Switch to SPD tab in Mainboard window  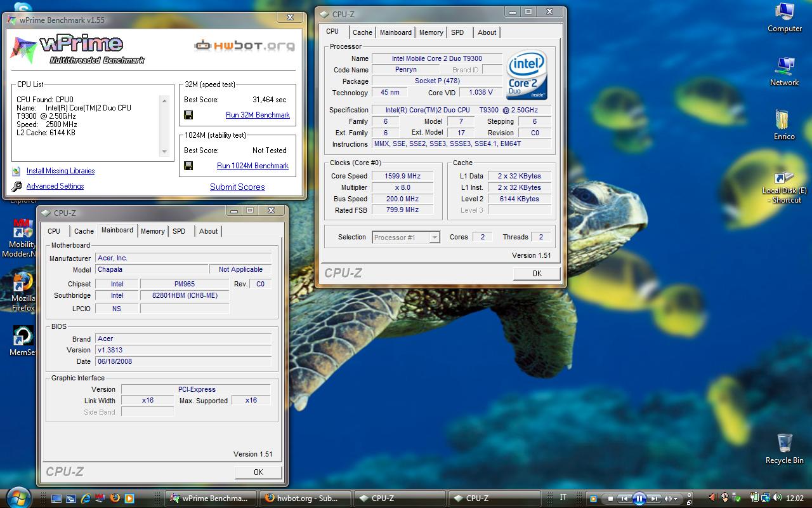pos(179,231)
